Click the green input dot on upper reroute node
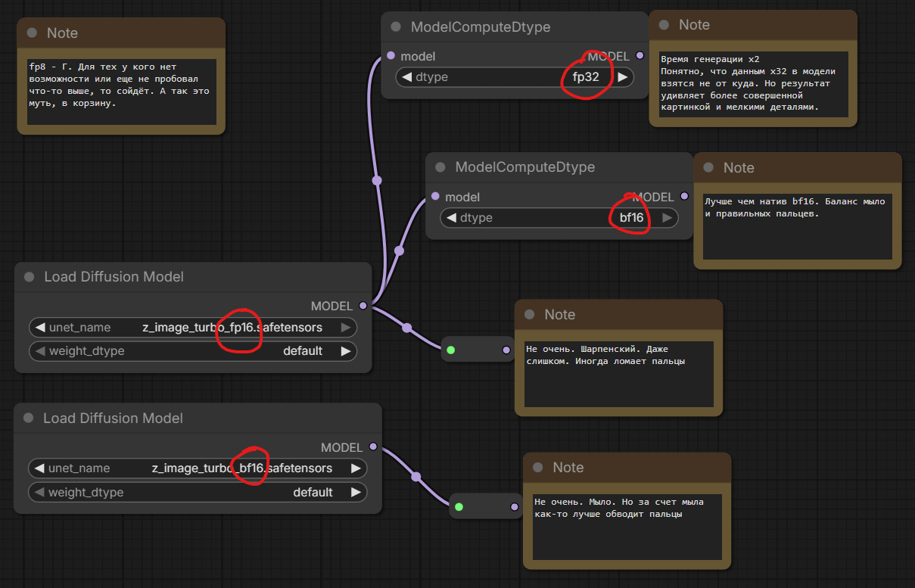 point(451,350)
